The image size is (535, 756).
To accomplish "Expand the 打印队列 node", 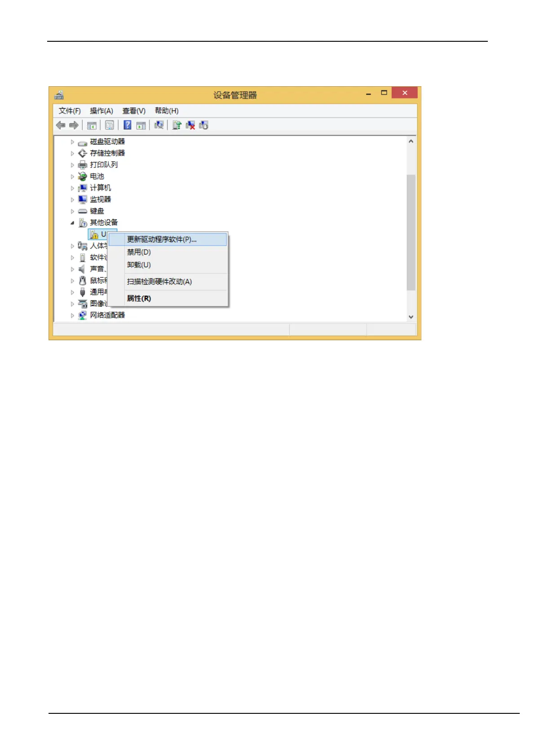I will (72, 165).
